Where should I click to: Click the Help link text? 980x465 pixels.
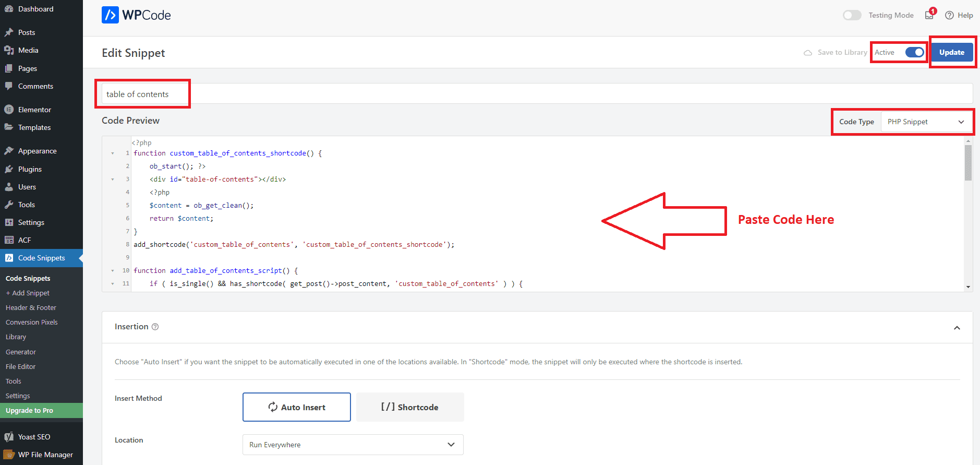point(965,15)
